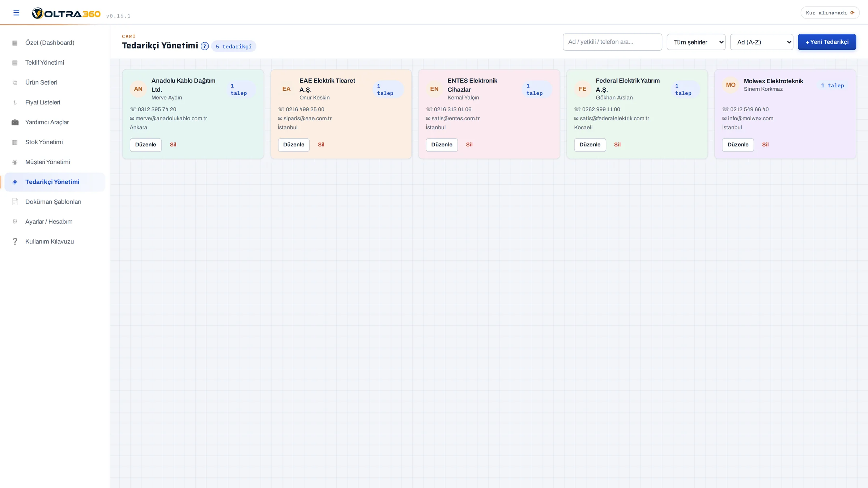Screen dimensions: 868x488
Task: Open Fiyat Listeleri page
Action: point(55,102)
